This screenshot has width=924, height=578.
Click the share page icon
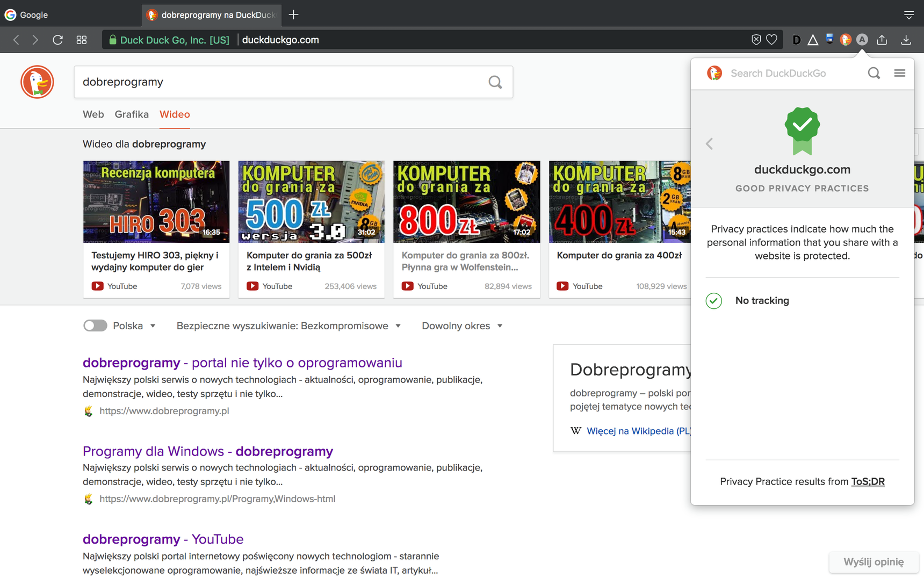(882, 40)
